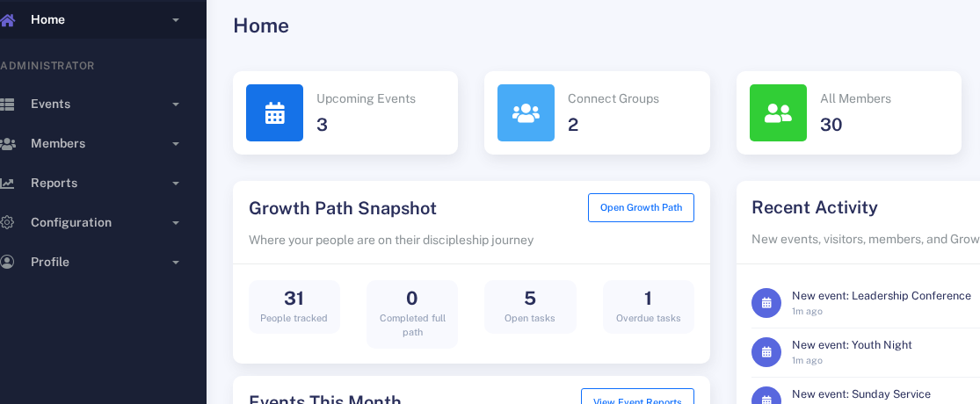
Task: Select the Completed full path stat tile
Action: 412,314
